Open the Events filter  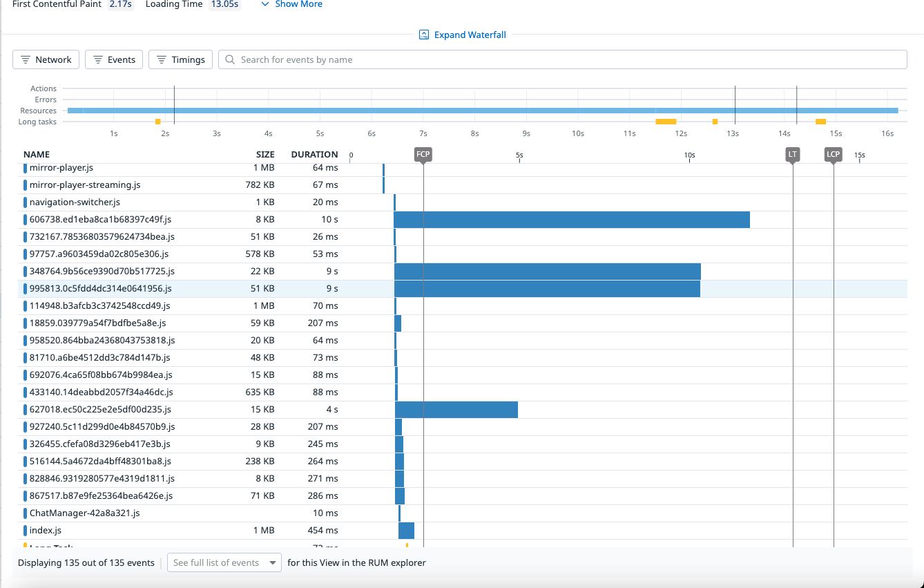pos(114,60)
